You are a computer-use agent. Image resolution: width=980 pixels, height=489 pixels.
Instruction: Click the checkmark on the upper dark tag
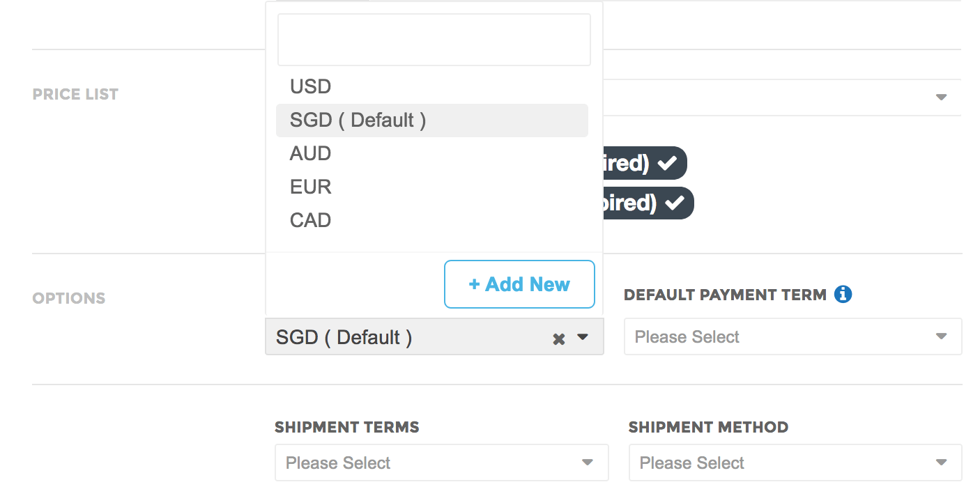[x=668, y=163]
